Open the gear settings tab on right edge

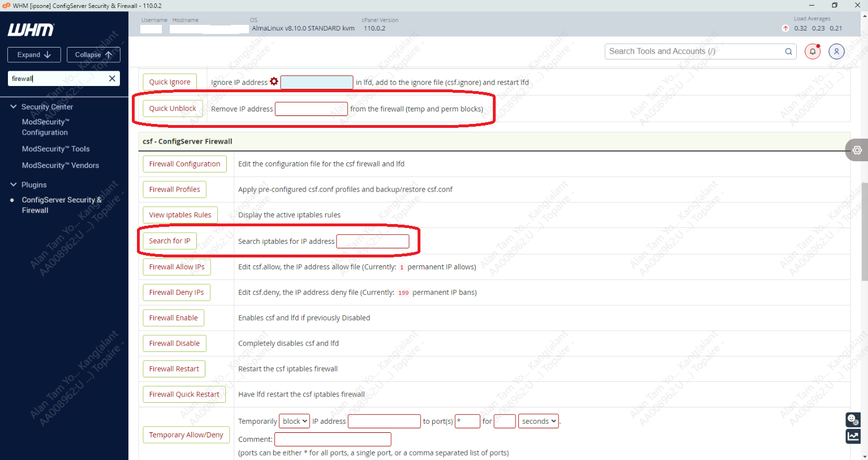click(857, 150)
